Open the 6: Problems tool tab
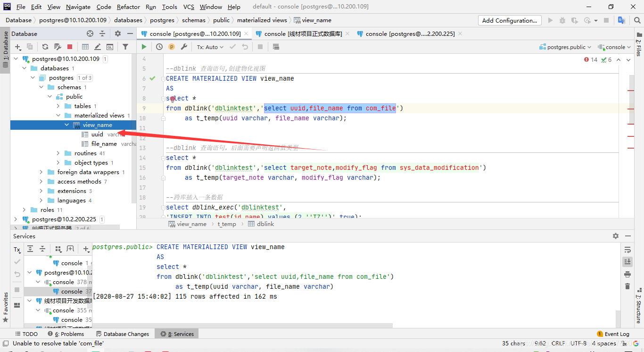 point(66,334)
